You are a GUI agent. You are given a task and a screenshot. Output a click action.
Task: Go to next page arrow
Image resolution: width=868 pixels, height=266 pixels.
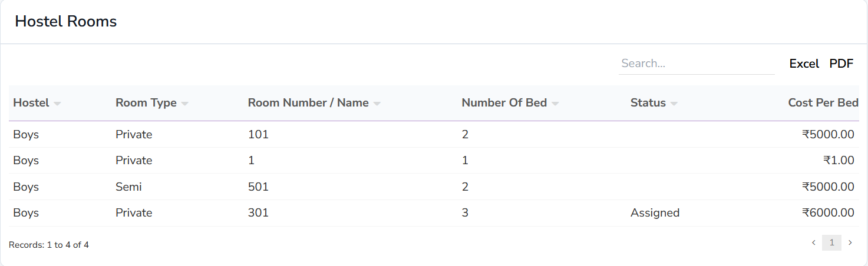pyautogui.click(x=850, y=242)
